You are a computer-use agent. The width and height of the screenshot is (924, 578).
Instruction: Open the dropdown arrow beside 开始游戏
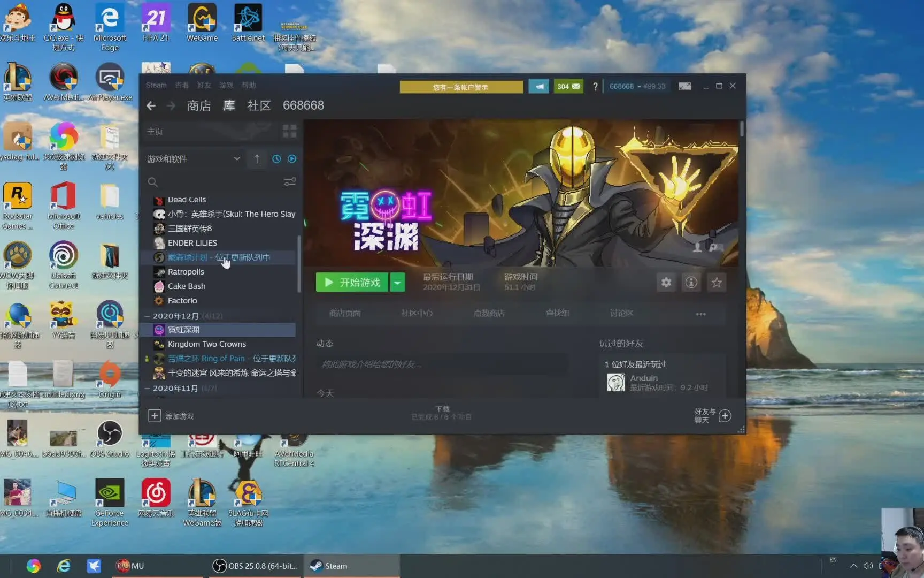tap(397, 282)
